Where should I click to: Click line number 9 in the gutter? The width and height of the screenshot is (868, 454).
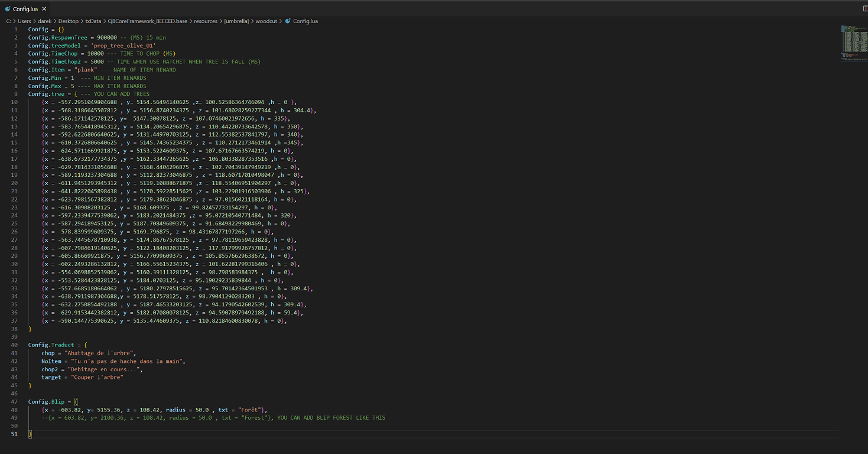[16, 94]
